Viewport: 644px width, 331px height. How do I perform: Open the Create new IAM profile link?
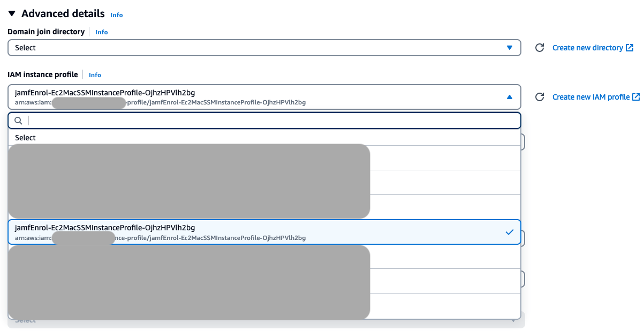tap(591, 97)
